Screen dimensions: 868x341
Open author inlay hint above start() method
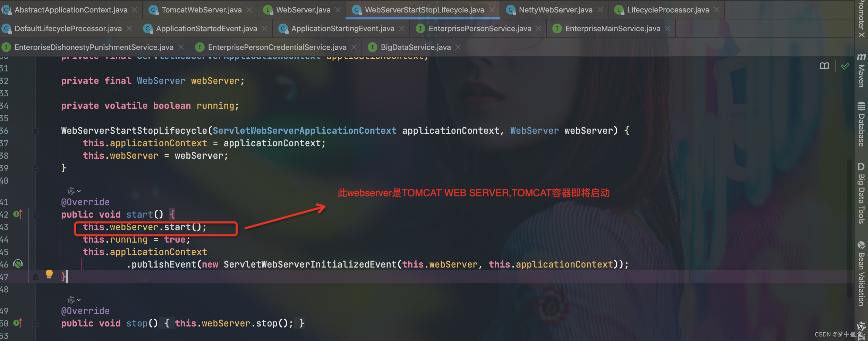pos(74,191)
